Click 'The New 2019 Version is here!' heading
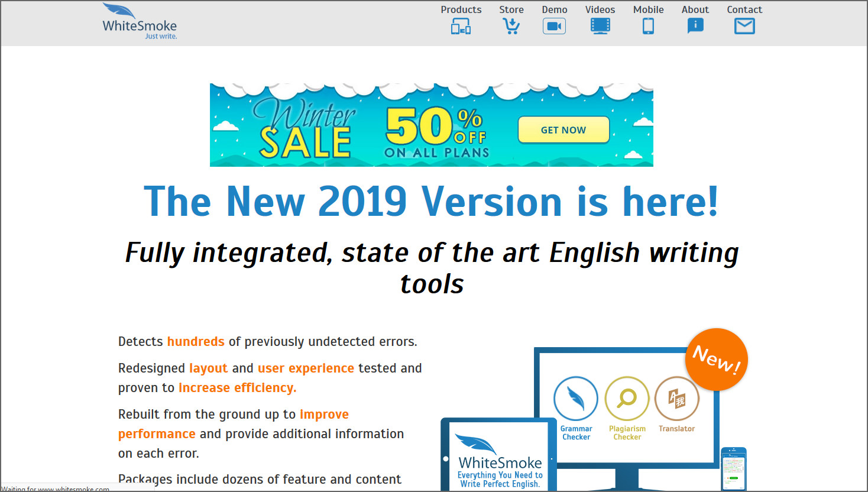868x492 pixels. coord(432,202)
